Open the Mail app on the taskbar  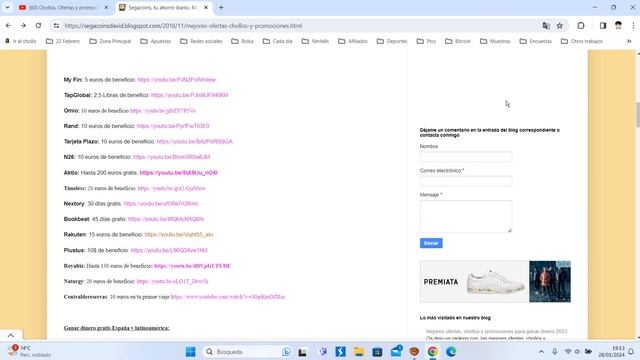click(396, 351)
